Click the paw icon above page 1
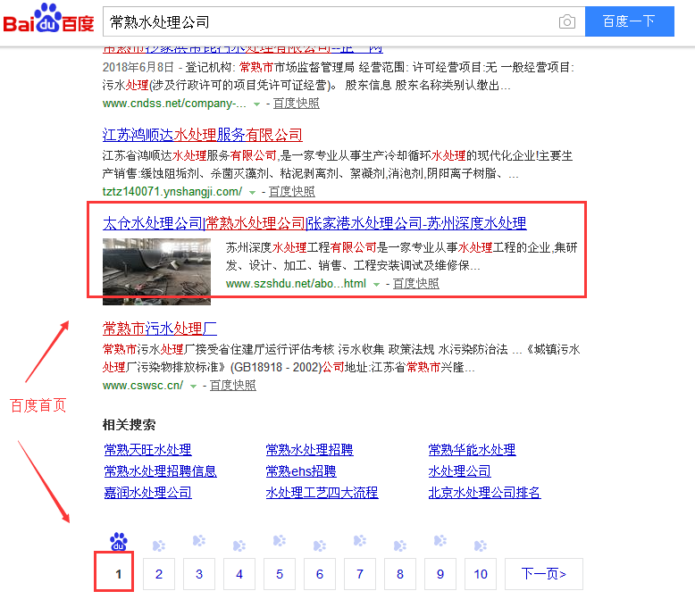 (118, 542)
